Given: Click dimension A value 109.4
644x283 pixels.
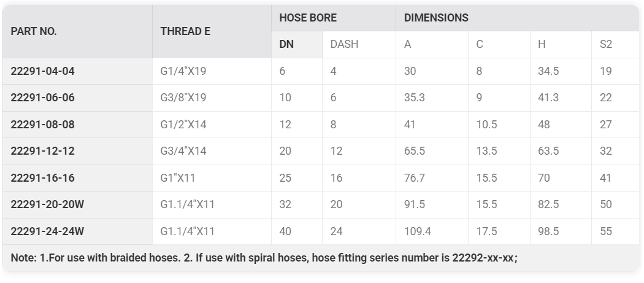Looking at the screenshot, I should (417, 231).
